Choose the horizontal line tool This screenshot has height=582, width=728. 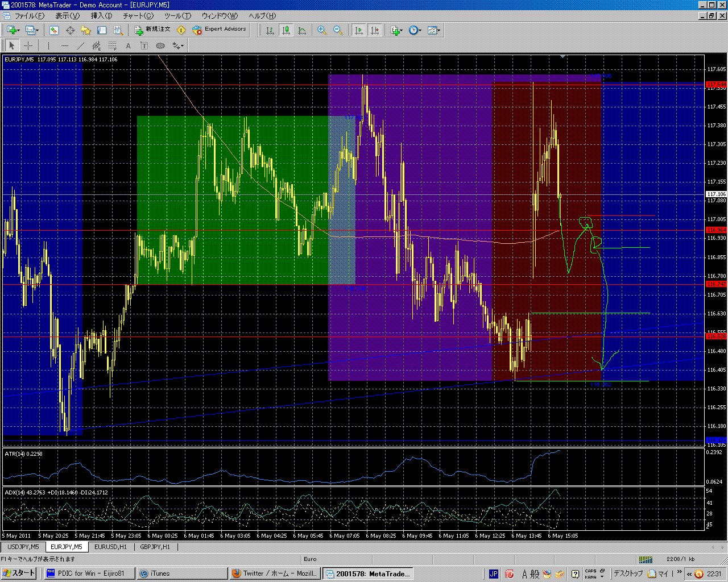pos(64,46)
